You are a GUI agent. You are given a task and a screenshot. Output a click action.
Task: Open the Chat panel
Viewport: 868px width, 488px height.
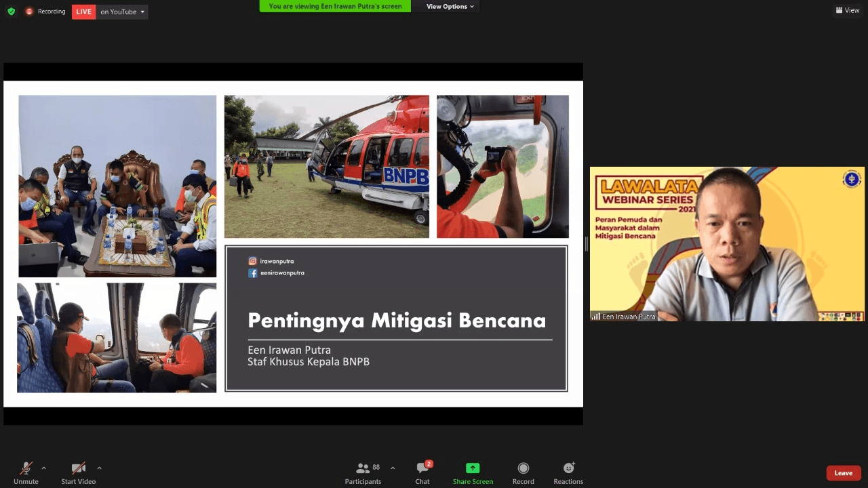(422, 472)
